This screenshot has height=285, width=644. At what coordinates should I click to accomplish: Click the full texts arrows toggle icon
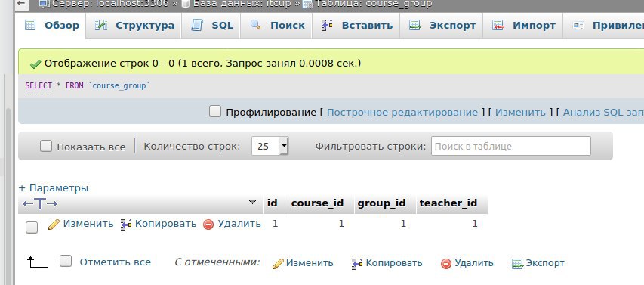[x=40, y=203]
